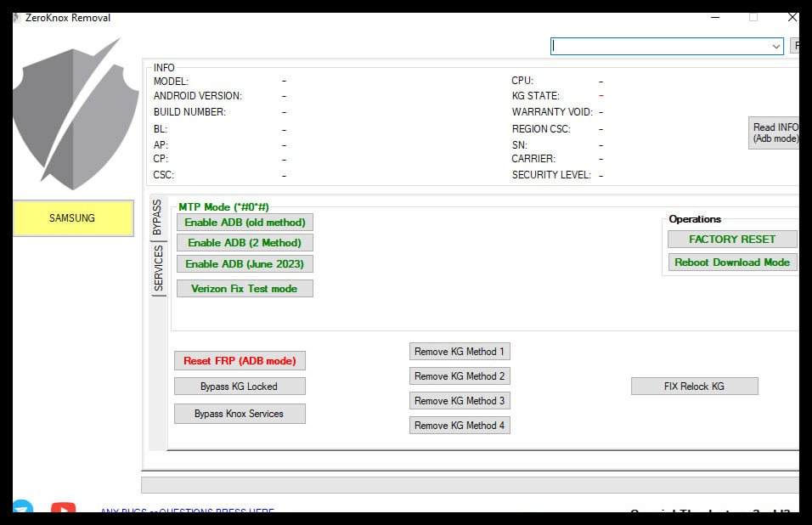Click the ZeroKnox Removal title bar icon
812x525 pixels.
coord(16,18)
